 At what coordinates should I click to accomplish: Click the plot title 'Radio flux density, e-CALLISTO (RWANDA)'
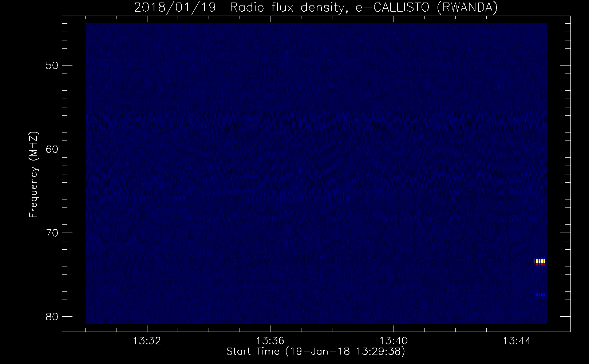click(364, 7)
